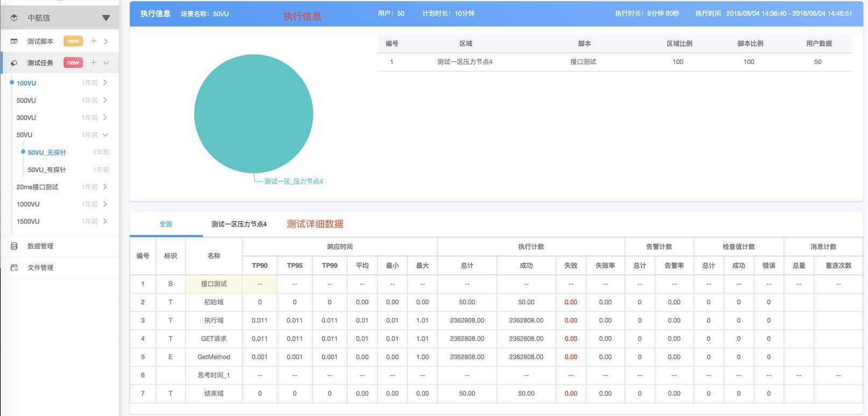
Task: Add a new test script with plus icon
Action: coord(94,41)
